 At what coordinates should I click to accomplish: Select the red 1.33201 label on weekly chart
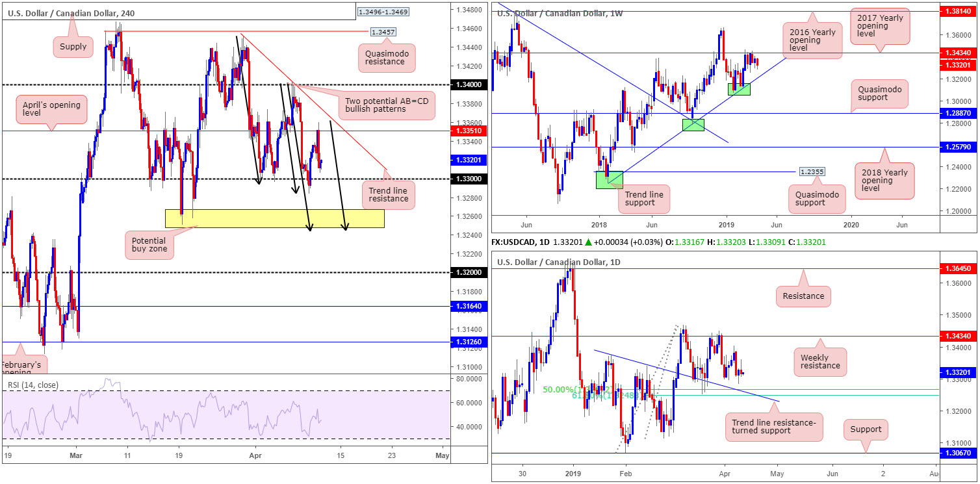pyautogui.click(x=958, y=65)
